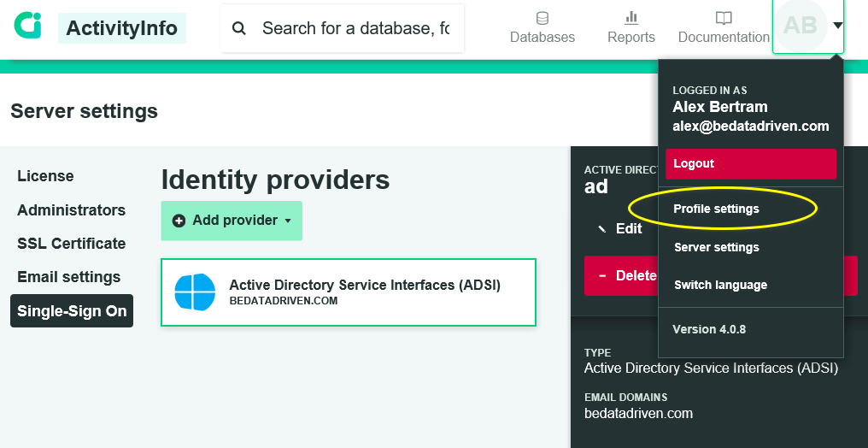Edit the ad identity provider
Screen dimensions: 868x448
click(x=620, y=229)
